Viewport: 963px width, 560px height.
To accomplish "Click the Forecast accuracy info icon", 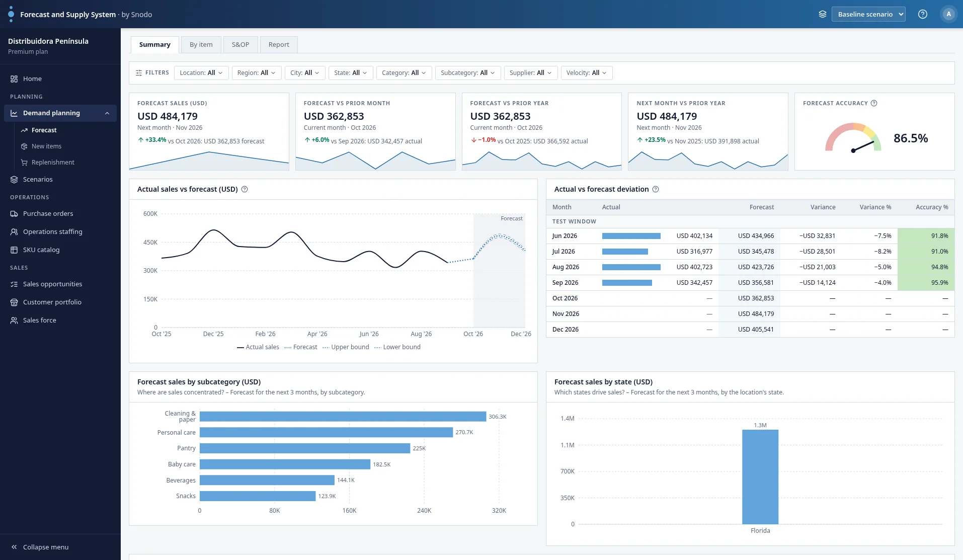I will click(x=874, y=103).
